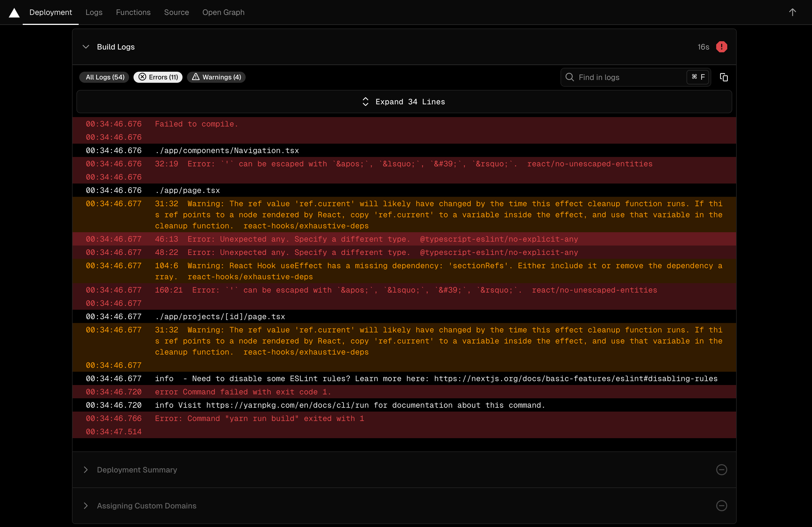Click the scroll-to-top arrow icon
Viewport: 812px width, 527px height.
(x=792, y=12)
